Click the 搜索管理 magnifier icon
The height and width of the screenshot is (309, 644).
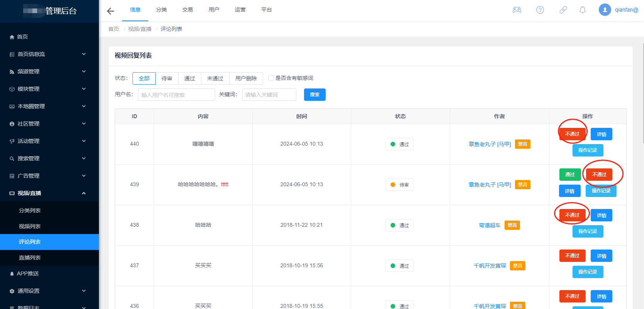pyautogui.click(x=12, y=159)
